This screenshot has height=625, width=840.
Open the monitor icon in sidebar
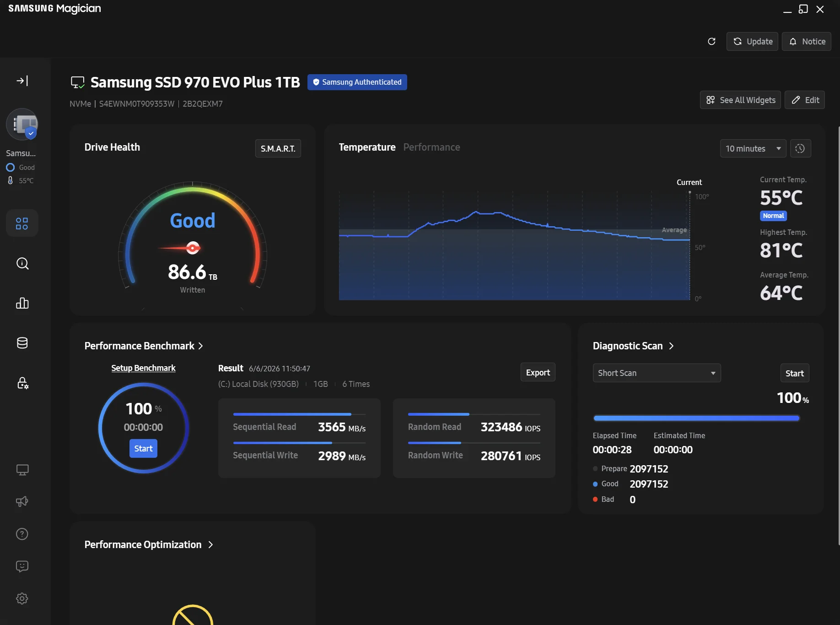tap(22, 470)
